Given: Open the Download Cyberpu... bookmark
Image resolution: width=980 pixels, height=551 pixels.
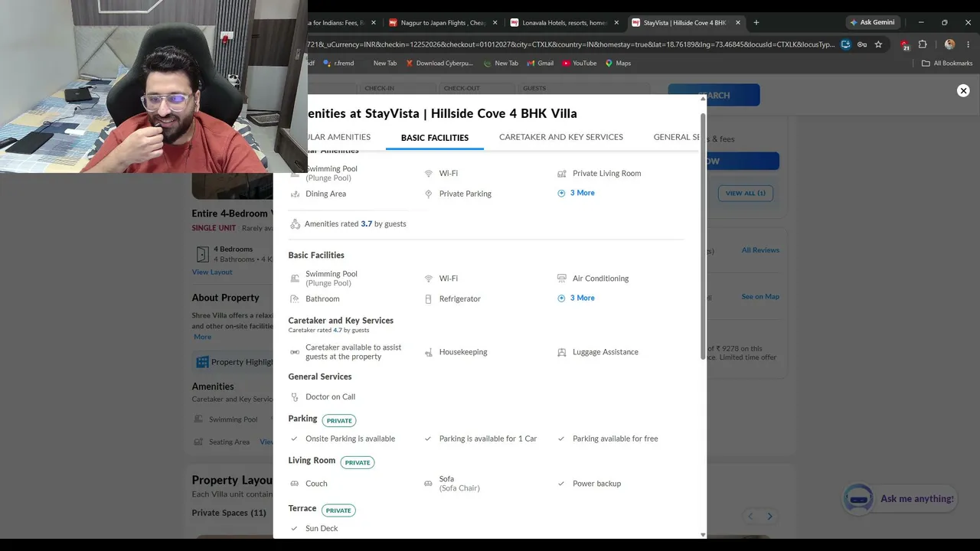Looking at the screenshot, I should coord(439,63).
